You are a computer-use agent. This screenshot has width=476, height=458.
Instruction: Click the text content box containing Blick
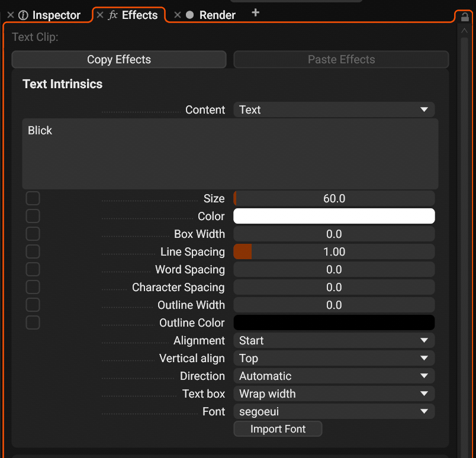click(x=230, y=154)
